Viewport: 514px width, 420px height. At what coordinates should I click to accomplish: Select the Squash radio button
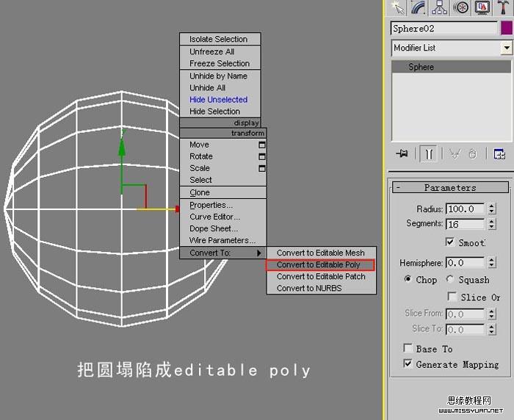[x=450, y=279]
